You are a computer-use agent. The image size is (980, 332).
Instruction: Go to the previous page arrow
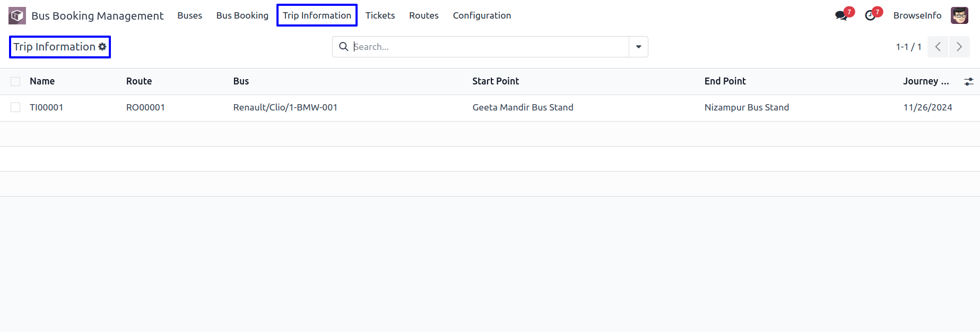pos(938,47)
